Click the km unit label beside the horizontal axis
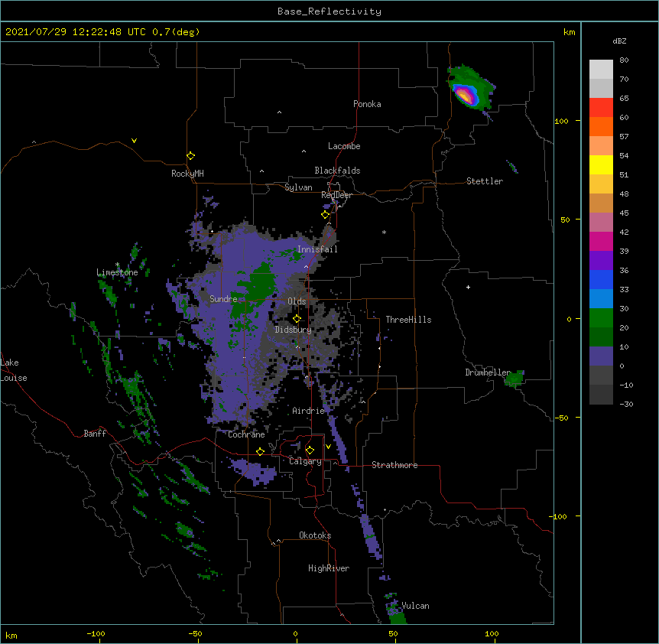This screenshot has width=659, height=644. coord(11,635)
